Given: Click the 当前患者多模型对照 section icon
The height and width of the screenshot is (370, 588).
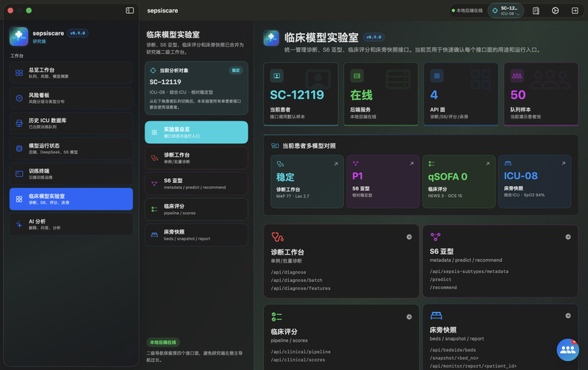Looking at the screenshot, I should click(x=275, y=146).
